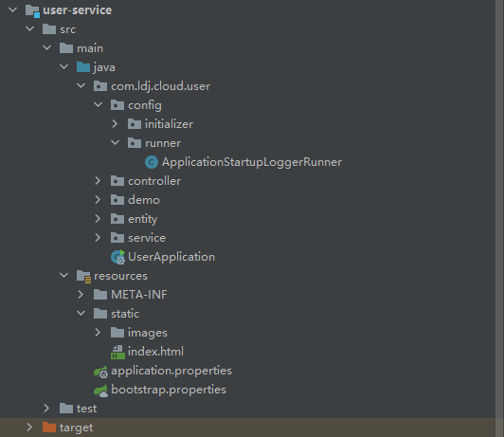
Task: Collapse the java source folder
Action: click(x=64, y=67)
